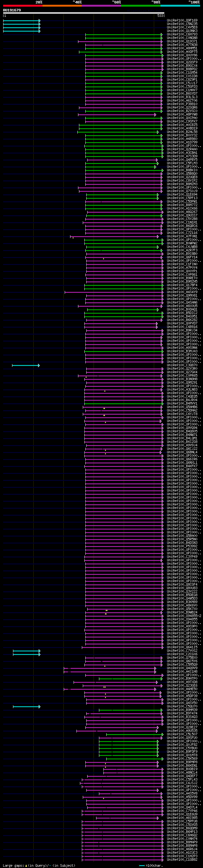Image resolution: width=203 pixels, height=868 pixels.
Task: Select the label UniRef100_B3LSL3
Action: point(182,97)
